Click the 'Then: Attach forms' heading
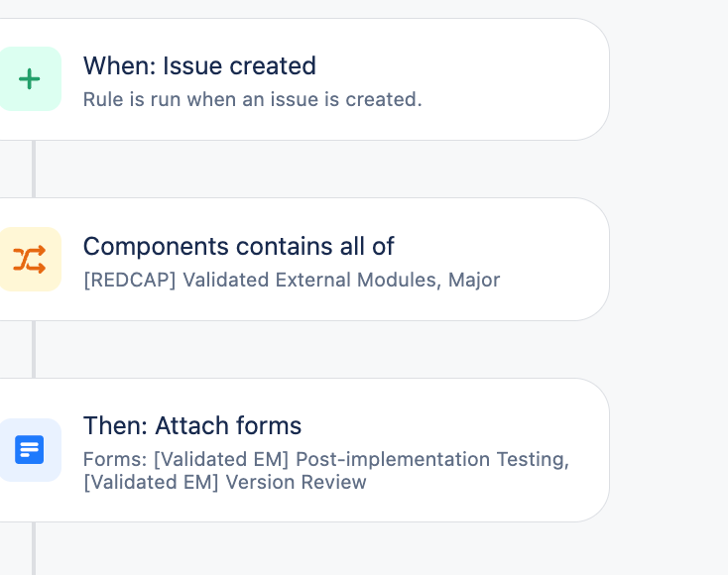Viewport: 728px width, 575px height. (x=192, y=426)
